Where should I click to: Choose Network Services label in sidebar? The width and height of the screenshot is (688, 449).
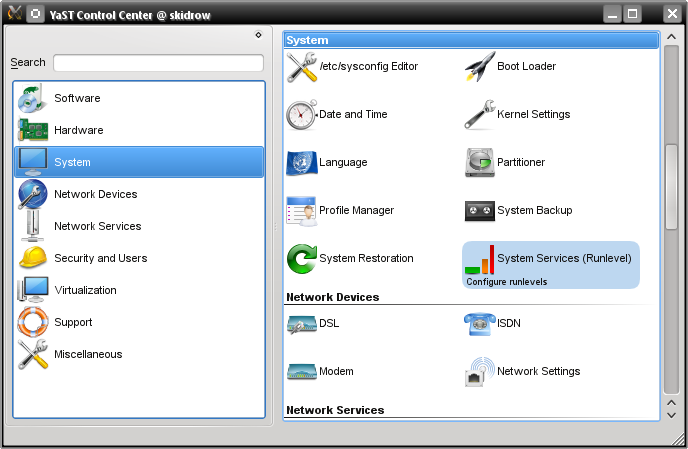(98, 226)
